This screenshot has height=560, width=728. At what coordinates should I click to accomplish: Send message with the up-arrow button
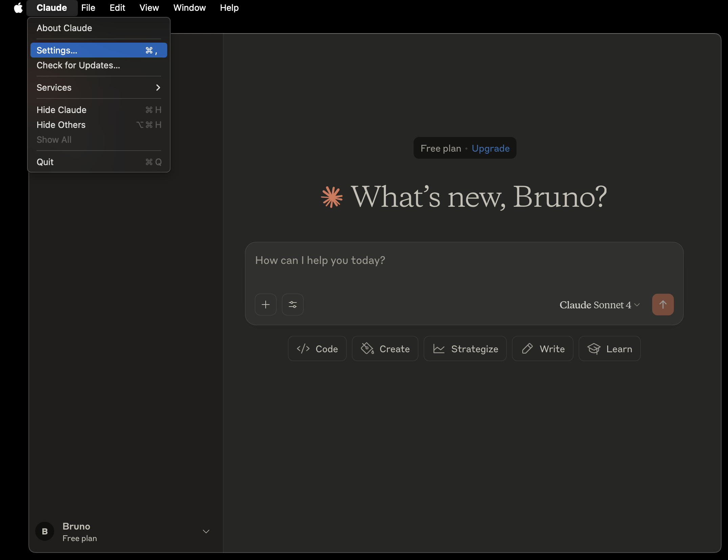coord(663,305)
